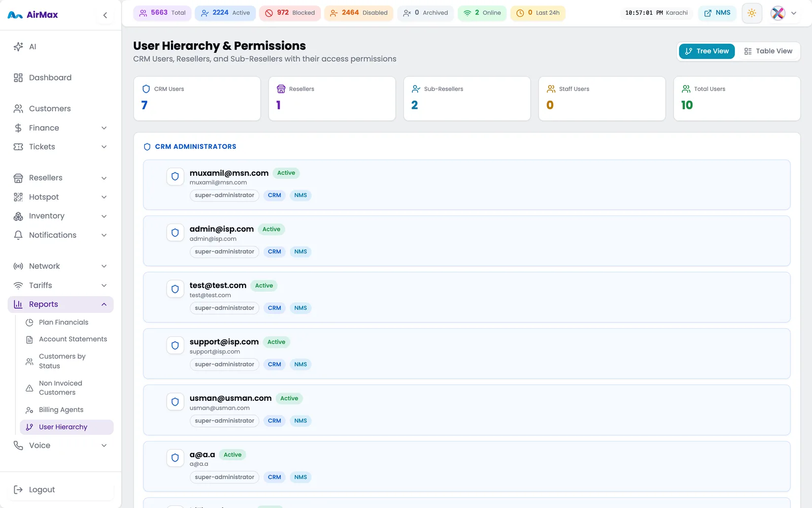The image size is (812, 508).
Task: Click the CRM Administrators shield icon
Action: click(147, 147)
